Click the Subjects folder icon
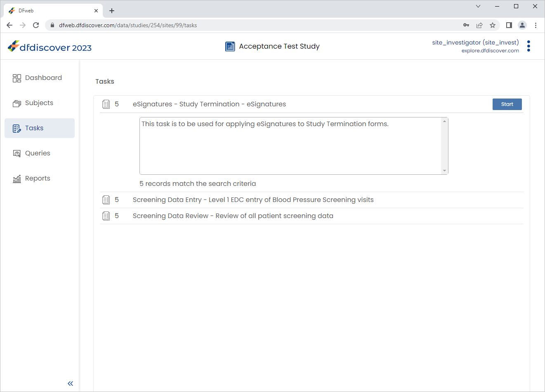Viewport: 545px width, 392px height. tap(17, 103)
